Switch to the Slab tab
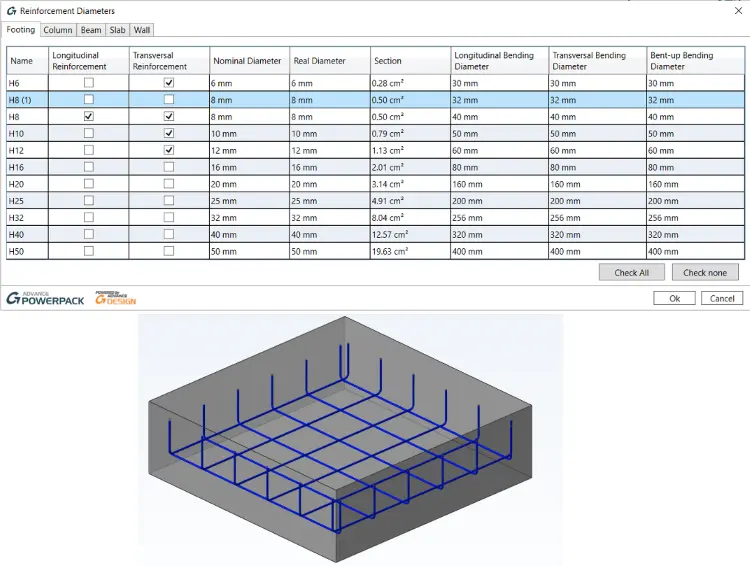This screenshot has width=750, height=566. [x=117, y=30]
